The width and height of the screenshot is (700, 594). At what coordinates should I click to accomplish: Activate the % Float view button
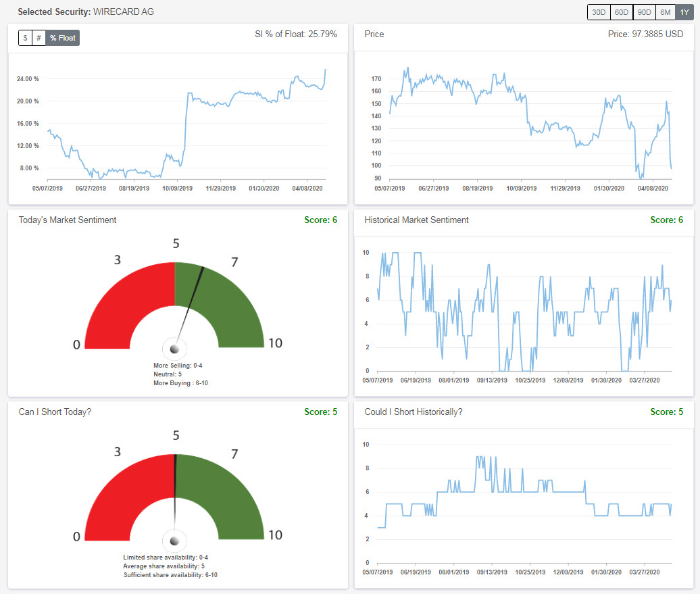coord(61,38)
